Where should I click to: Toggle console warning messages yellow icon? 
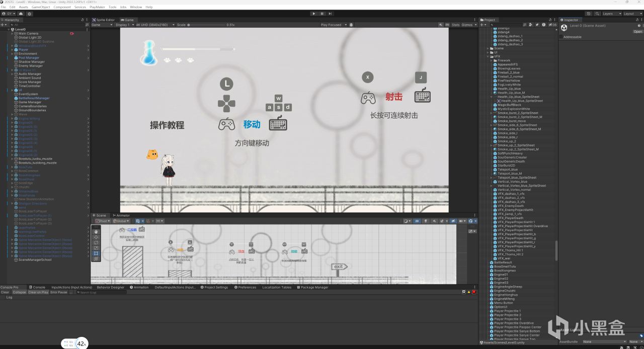[x=469, y=292]
